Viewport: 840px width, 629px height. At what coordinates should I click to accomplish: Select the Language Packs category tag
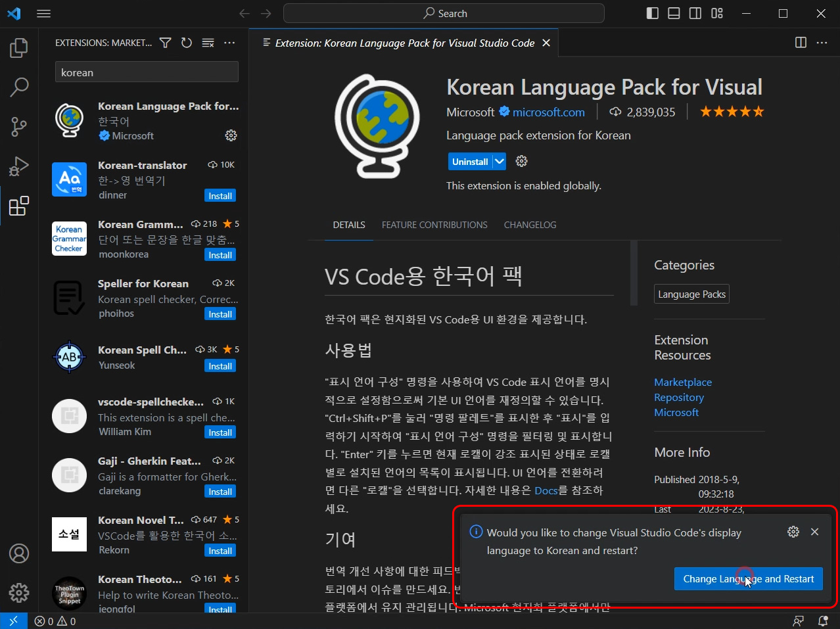[x=691, y=294]
